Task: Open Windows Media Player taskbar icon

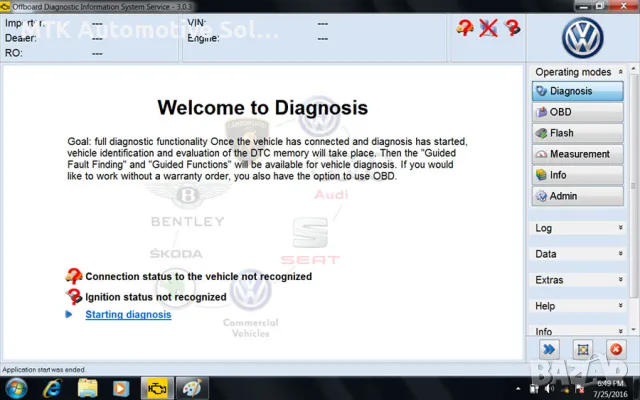Action: pyautogui.click(x=121, y=388)
